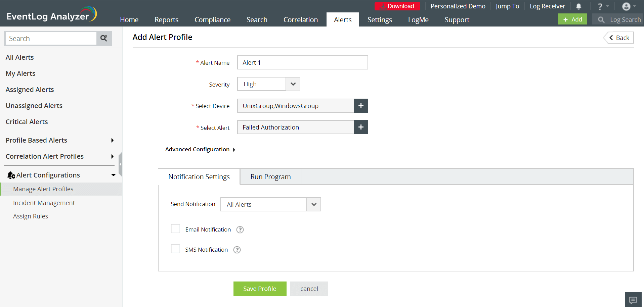Open the Send Notification dropdown
The height and width of the screenshot is (307, 644).
pyautogui.click(x=270, y=204)
